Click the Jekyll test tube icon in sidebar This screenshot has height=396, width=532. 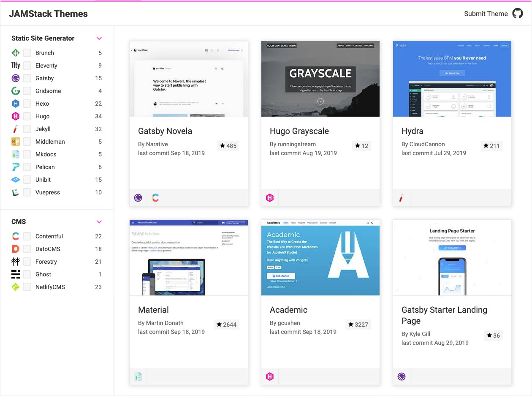tap(16, 129)
